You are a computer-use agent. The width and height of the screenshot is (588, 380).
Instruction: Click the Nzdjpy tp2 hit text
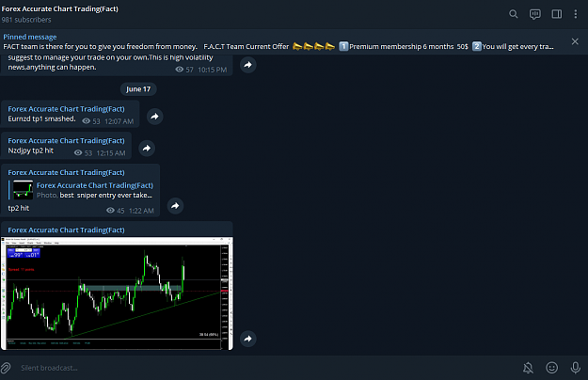point(31,150)
